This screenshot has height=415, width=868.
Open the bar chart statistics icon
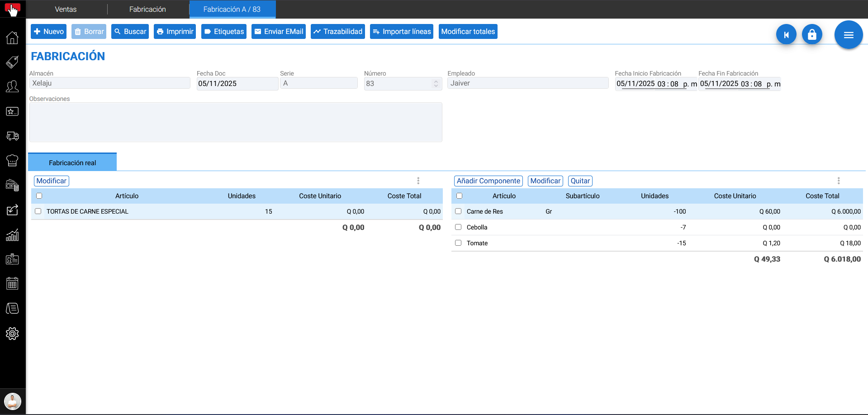(12, 235)
